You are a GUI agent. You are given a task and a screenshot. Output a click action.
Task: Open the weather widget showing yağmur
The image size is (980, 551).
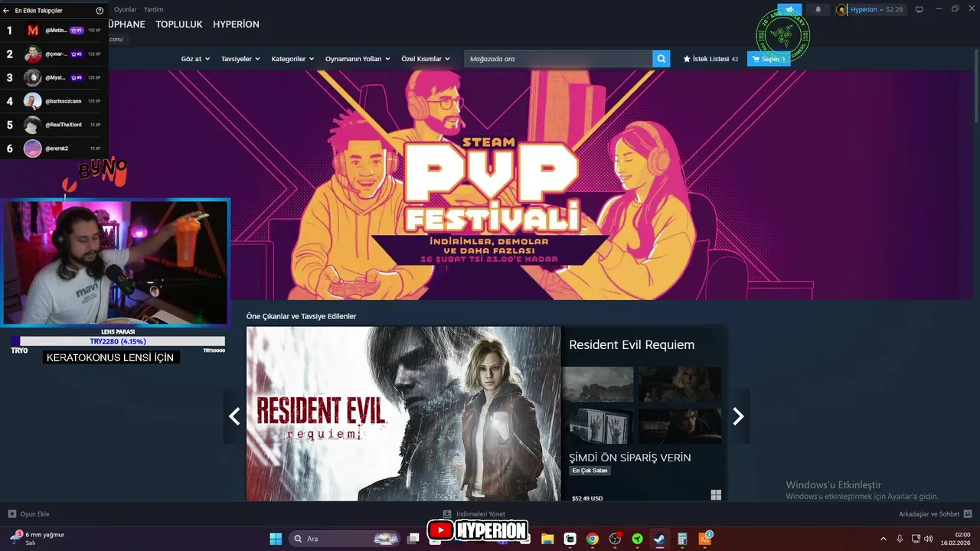(x=38, y=538)
